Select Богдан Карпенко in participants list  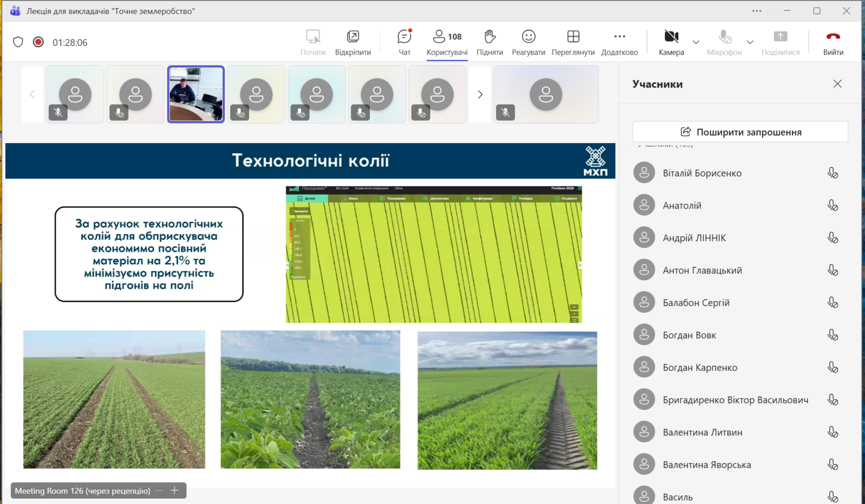point(700,368)
